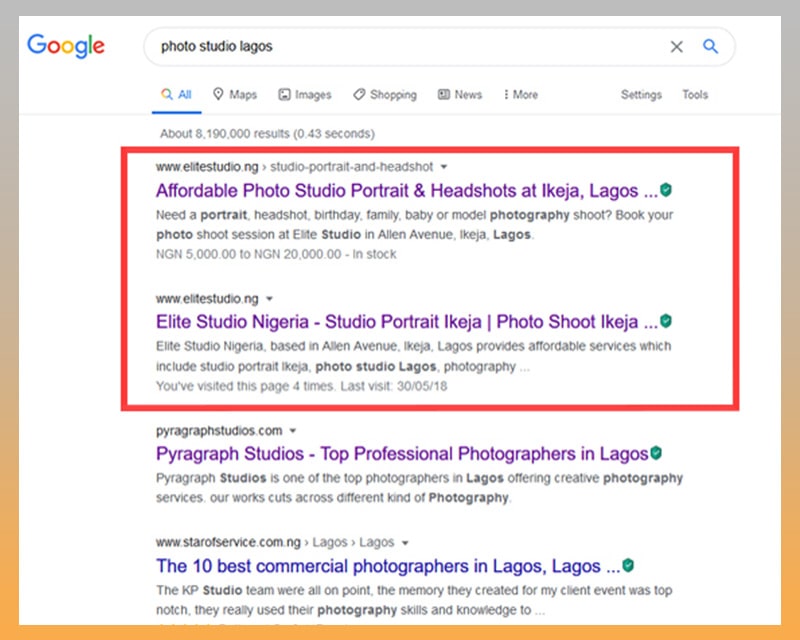Click the blue magnifier search icon
Screen dimensions: 800x640
710,46
